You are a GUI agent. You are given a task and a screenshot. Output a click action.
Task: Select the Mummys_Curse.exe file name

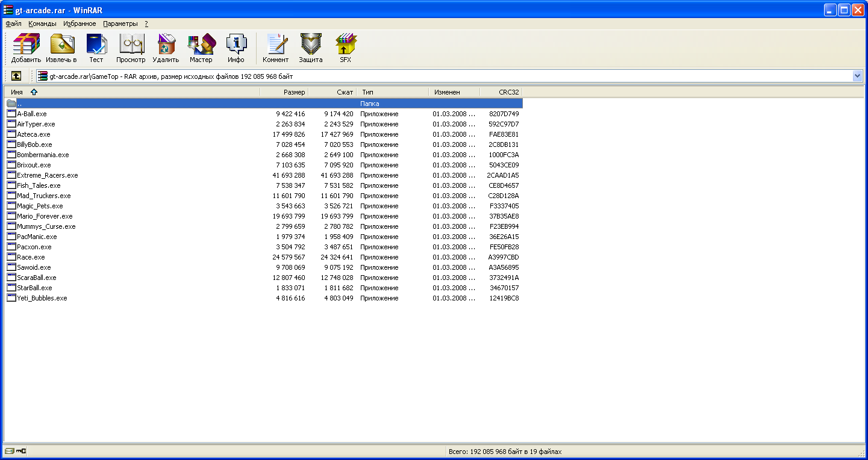(46, 226)
